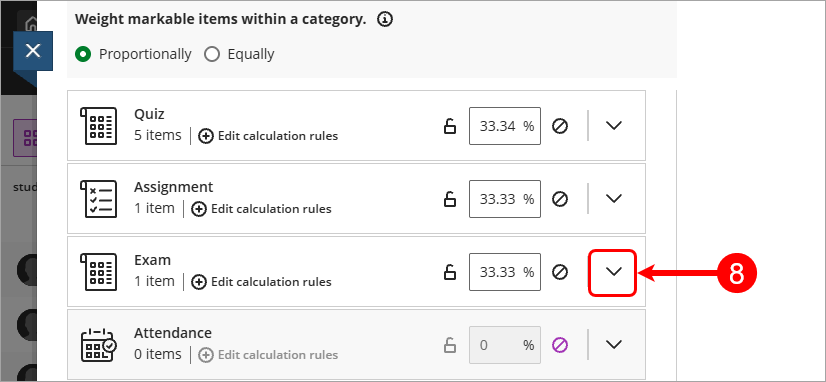
Task: Exclude Assignment category from calculation
Action: 560,199
